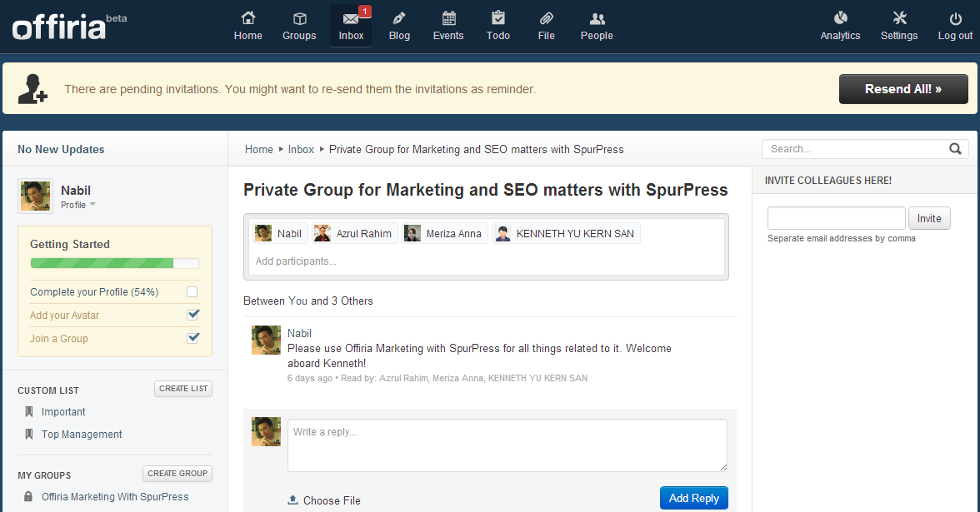Click the Meriza Anna participant name
980x512 pixels.
tap(453, 233)
